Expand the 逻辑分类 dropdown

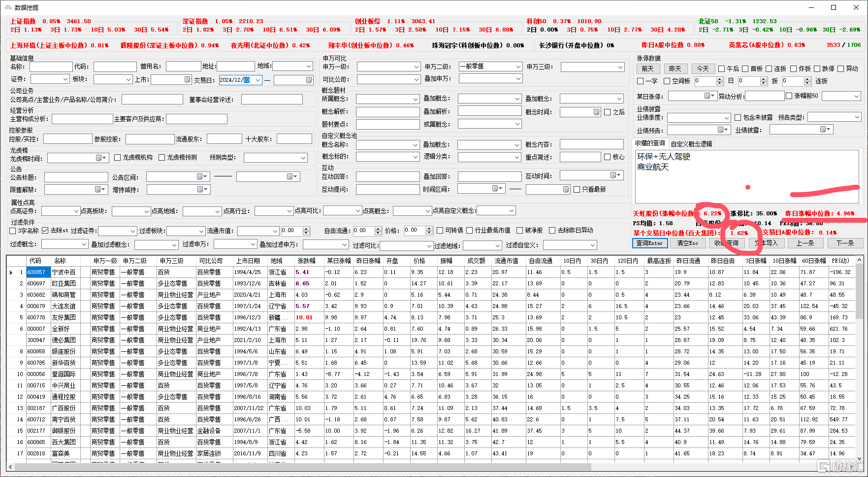tap(517, 157)
